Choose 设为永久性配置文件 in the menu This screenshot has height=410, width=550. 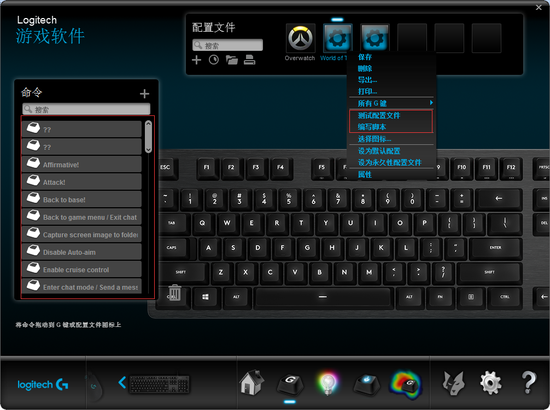point(389,163)
